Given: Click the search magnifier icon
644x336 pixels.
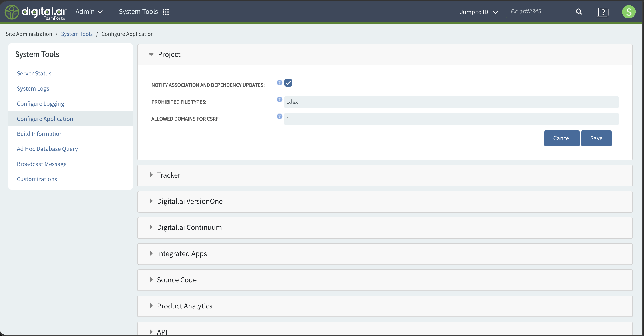Looking at the screenshot, I should click(579, 12).
